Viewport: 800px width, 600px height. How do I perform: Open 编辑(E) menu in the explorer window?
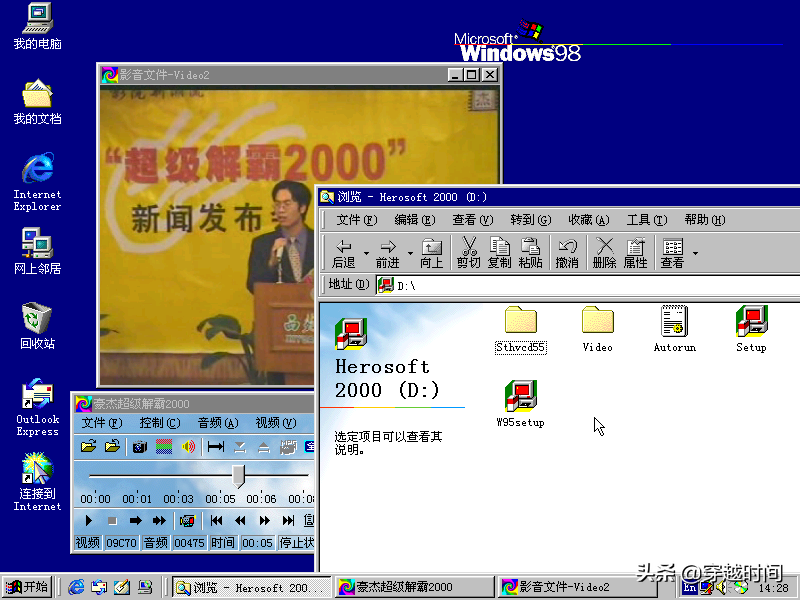[415, 220]
